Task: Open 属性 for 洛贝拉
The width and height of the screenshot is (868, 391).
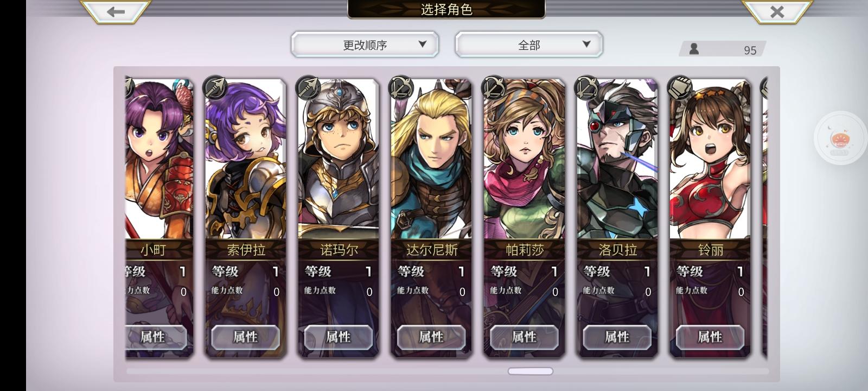Action: 617,337
